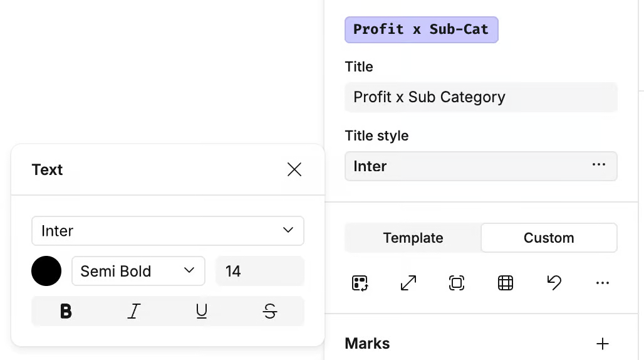Click the font size field showing 14

(x=259, y=271)
